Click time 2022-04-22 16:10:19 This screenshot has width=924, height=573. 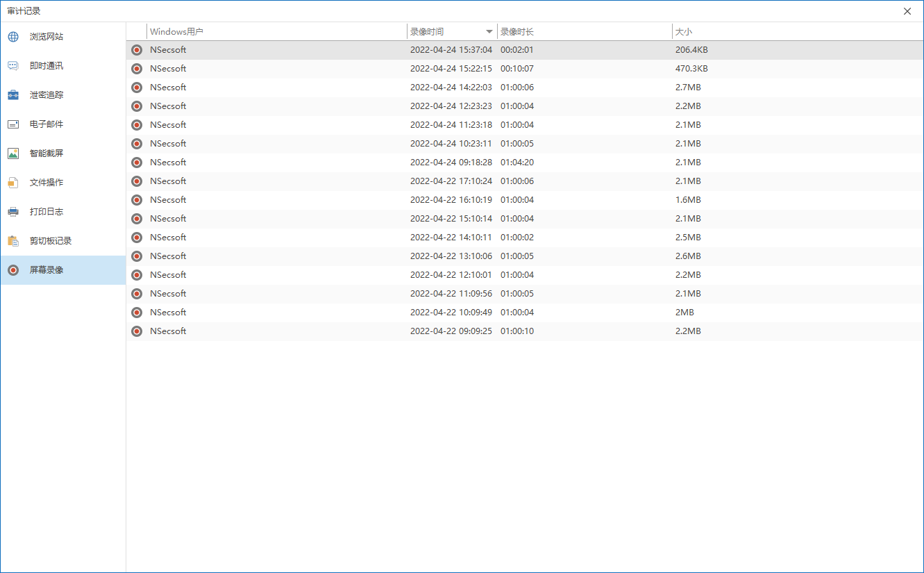tap(451, 200)
